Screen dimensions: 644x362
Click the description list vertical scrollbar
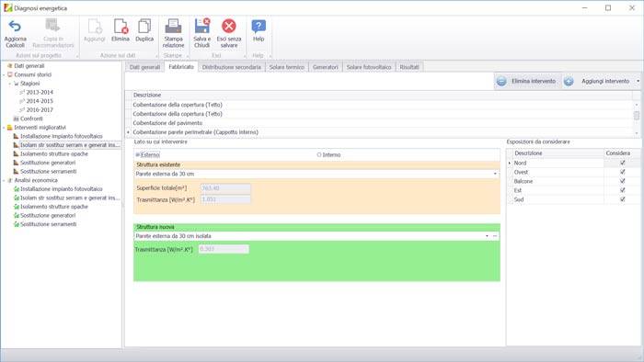click(637, 116)
